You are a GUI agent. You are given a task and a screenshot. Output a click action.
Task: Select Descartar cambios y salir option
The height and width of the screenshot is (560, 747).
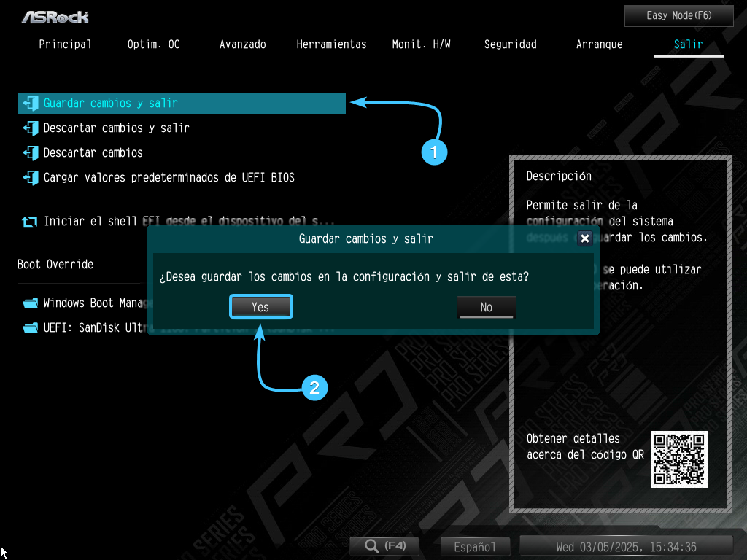[x=116, y=128]
